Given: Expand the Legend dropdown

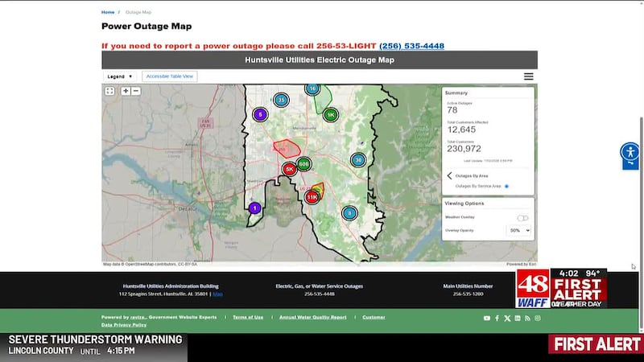Looking at the screenshot, I should pyautogui.click(x=119, y=76).
